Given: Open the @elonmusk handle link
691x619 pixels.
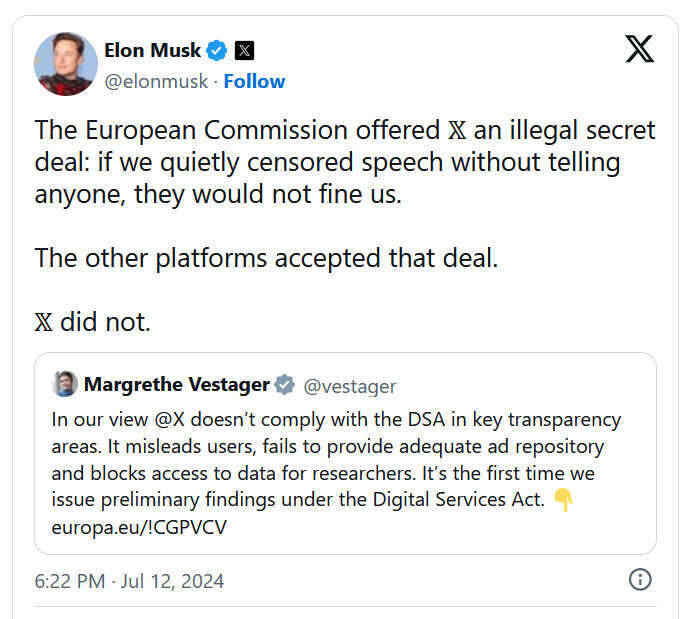Looking at the screenshot, I should [158, 81].
